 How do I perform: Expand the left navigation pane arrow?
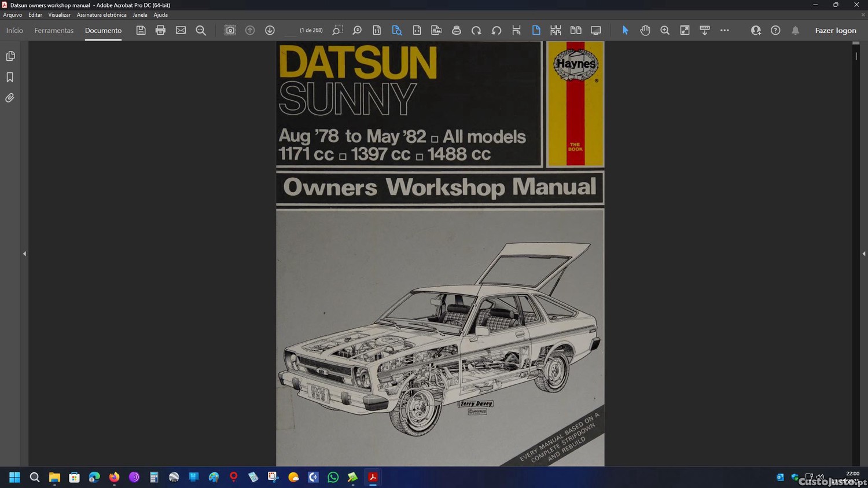point(24,254)
